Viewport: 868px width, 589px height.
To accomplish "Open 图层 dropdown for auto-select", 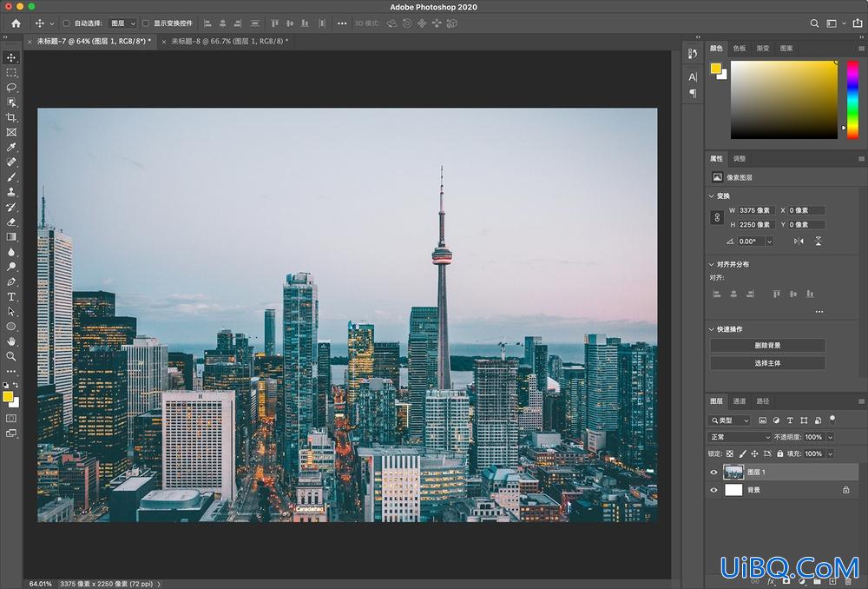I will coord(122,23).
